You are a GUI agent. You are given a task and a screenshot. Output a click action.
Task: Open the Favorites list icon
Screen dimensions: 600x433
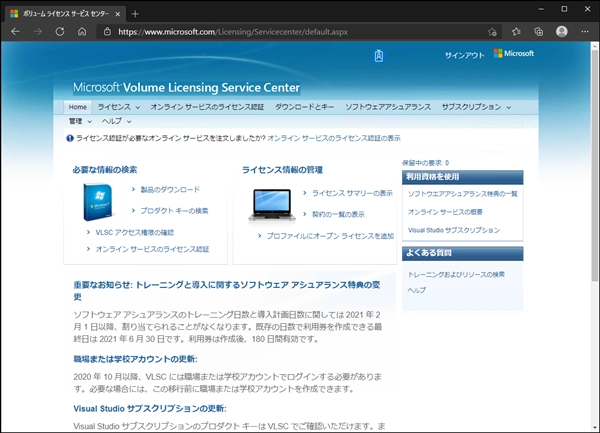pos(516,32)
